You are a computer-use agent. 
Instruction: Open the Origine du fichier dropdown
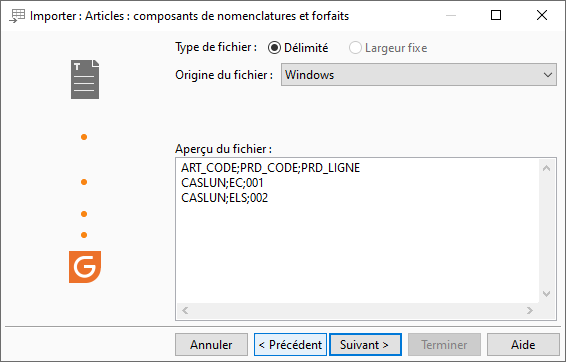pos(419,75)
